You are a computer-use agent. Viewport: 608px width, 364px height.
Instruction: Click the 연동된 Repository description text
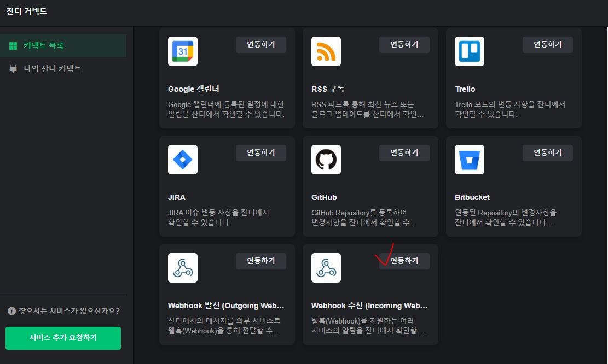click(x=506, y=217)
